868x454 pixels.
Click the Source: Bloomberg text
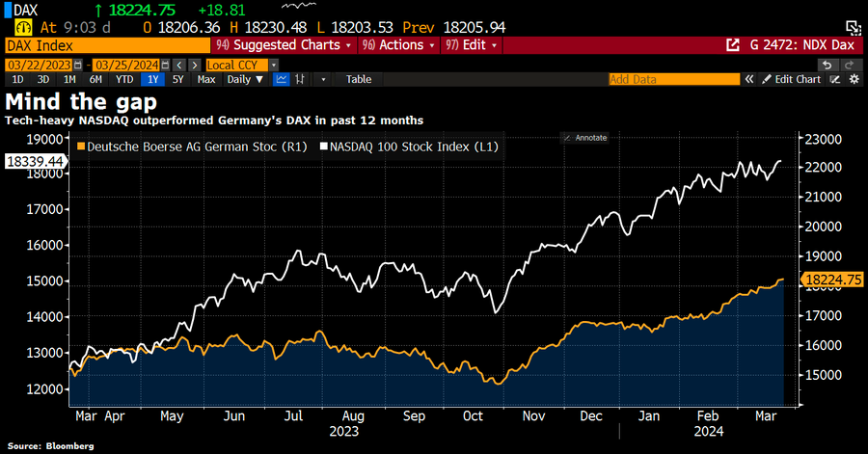click(50, 445)
